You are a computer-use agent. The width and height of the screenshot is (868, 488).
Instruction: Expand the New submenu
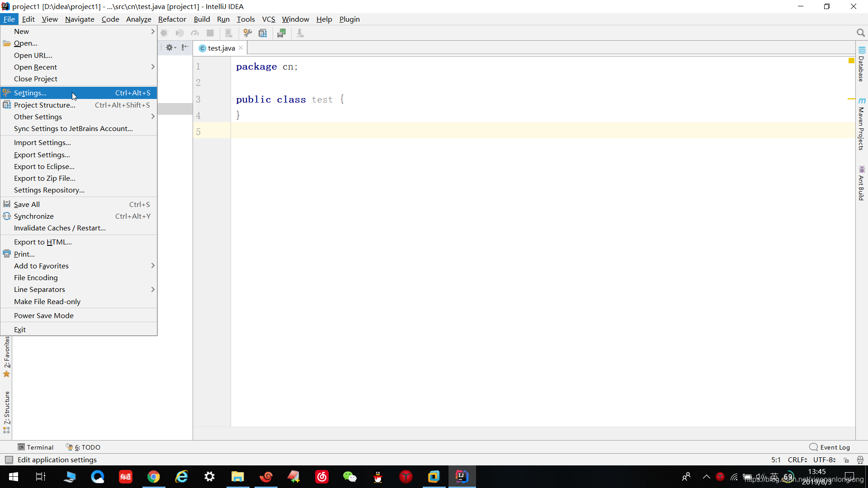pos(79,31)
